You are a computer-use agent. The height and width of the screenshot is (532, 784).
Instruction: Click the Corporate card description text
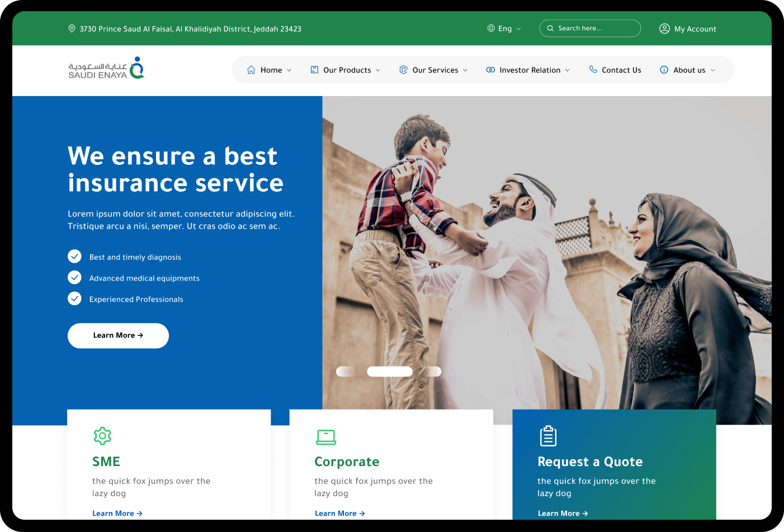pyautogui.click(x=374, y=487)
